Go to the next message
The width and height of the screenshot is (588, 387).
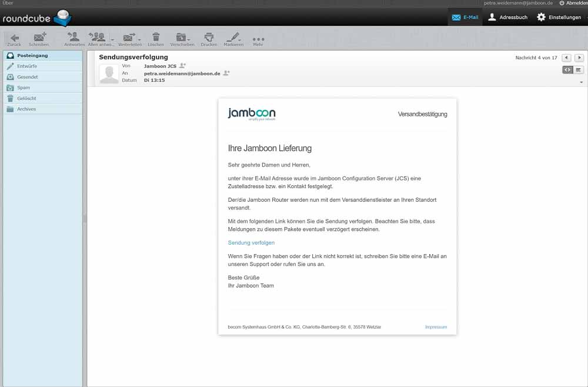[579, 58]
